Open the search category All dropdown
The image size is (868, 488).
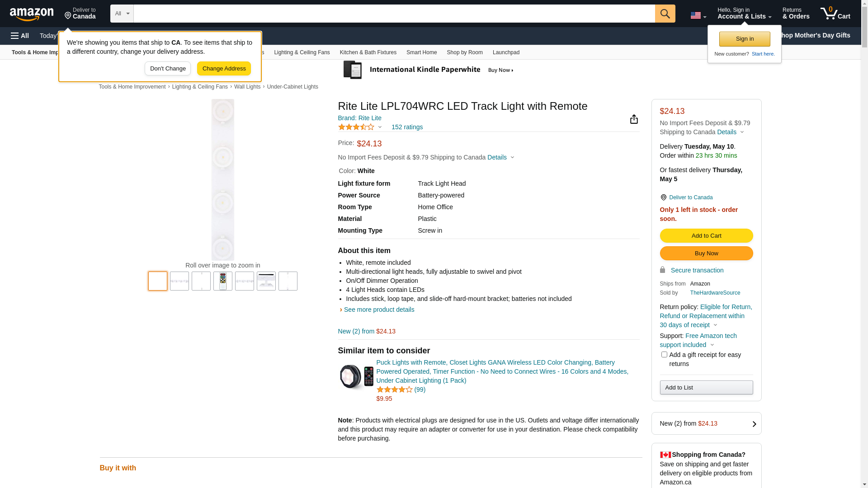point(122,14)
